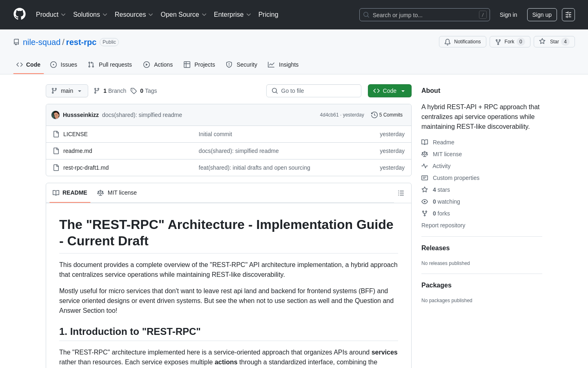Open commit hash 4d4cb61
Screen dimensions: 588x368
[329, 115]
